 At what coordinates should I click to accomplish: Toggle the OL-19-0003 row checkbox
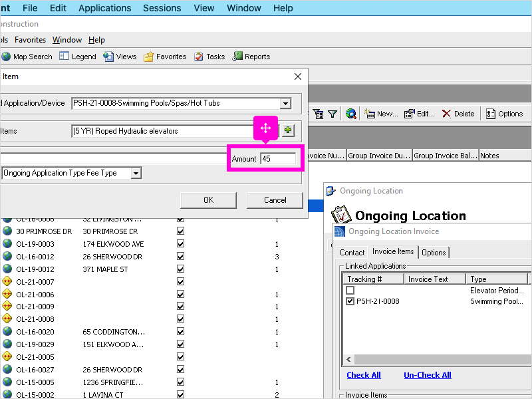pos(180,243)
